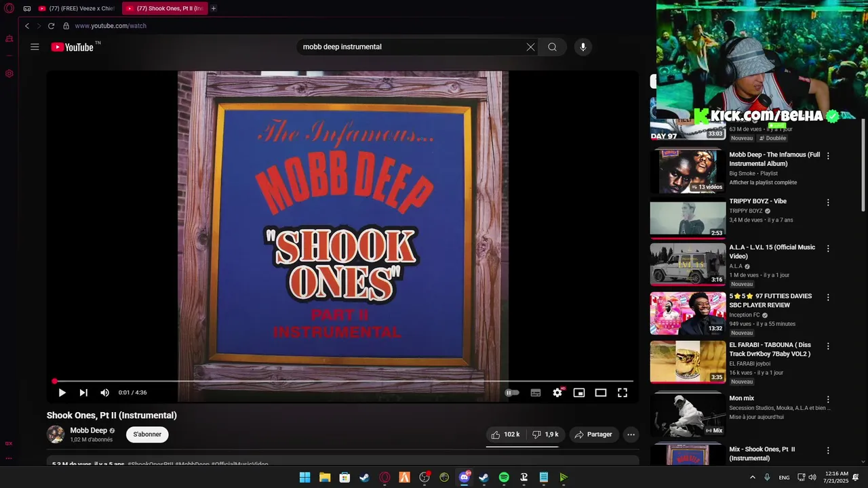Viewport: 868px width, 488px height.
Task: Subscribe with the S'abonner button
Action: point(147,434)
